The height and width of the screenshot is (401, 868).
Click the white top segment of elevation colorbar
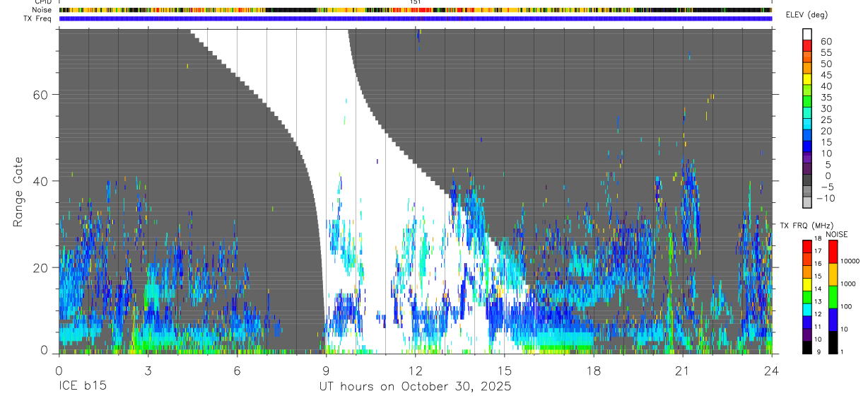807,35
